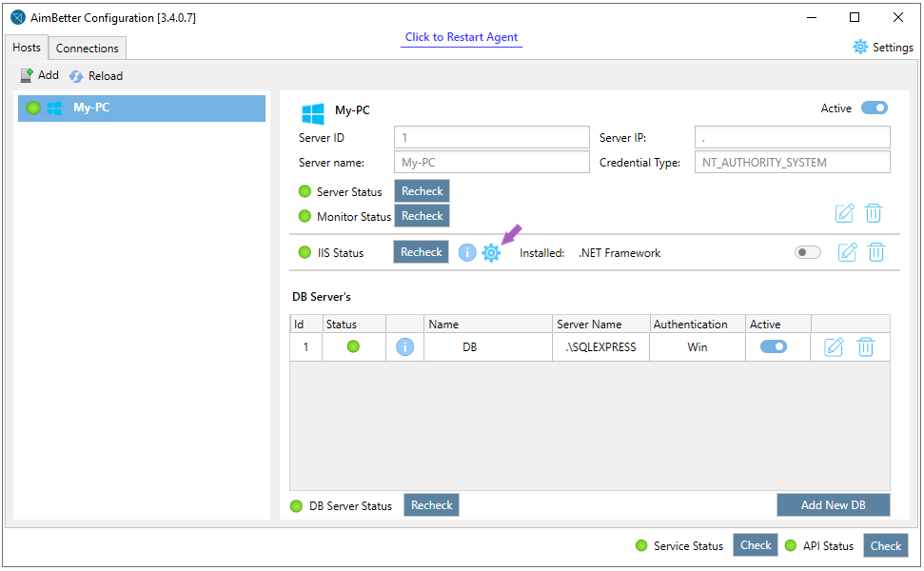This screenshot has height=571, width=924.
Task: Click Add host toolbar item
Action: [x=39, y=75]
